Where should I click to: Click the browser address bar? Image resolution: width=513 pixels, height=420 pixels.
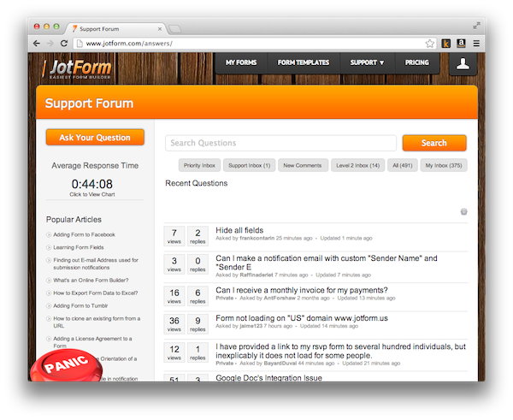pyautogui.click(x=249, y=44)
